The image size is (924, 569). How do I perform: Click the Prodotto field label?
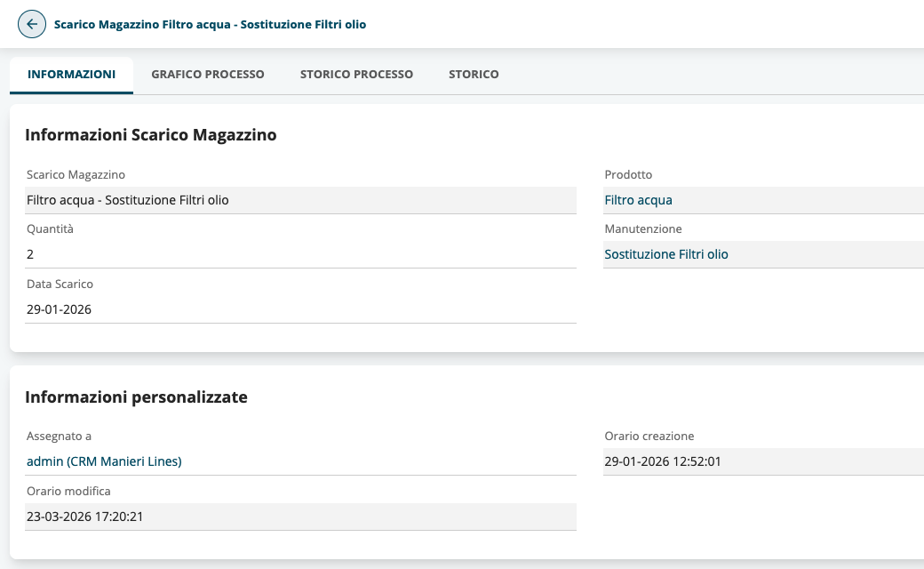[628, 174]
